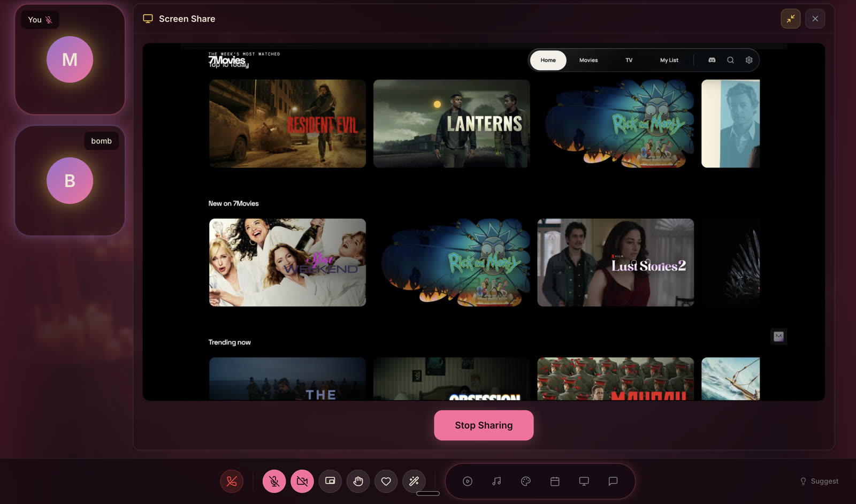Open the music note icon
The height and width of the screenshot is (504, 856).
496,481
